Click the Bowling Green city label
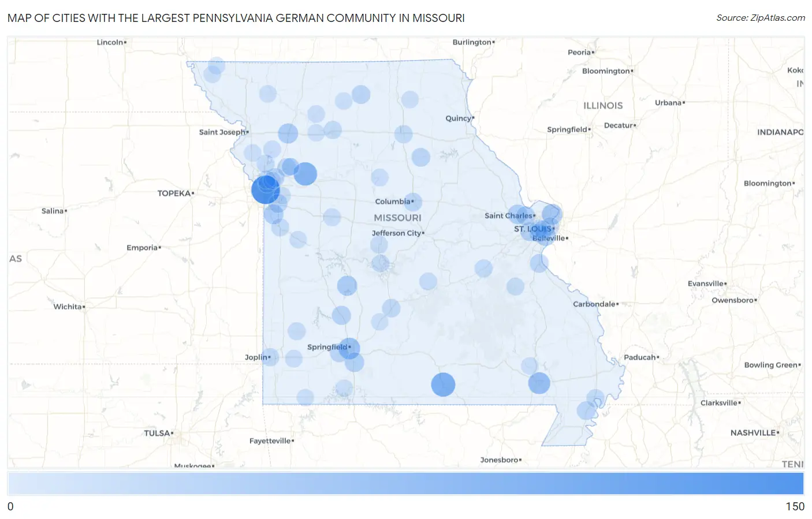812x519 pixels. (771, 365)
